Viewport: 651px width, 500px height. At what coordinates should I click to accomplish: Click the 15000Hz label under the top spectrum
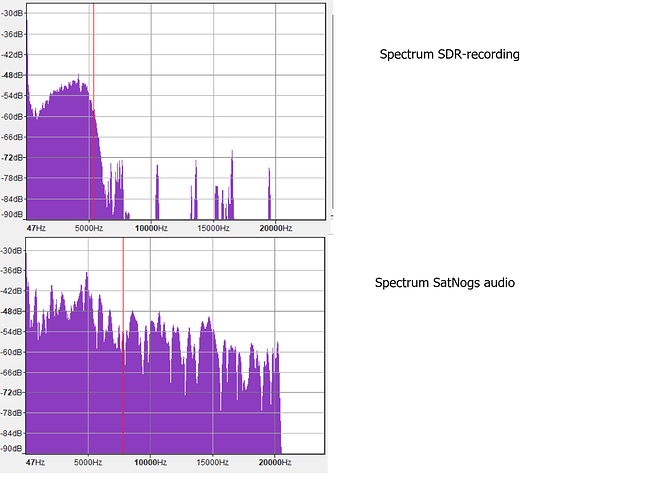[x=213, y=228]
